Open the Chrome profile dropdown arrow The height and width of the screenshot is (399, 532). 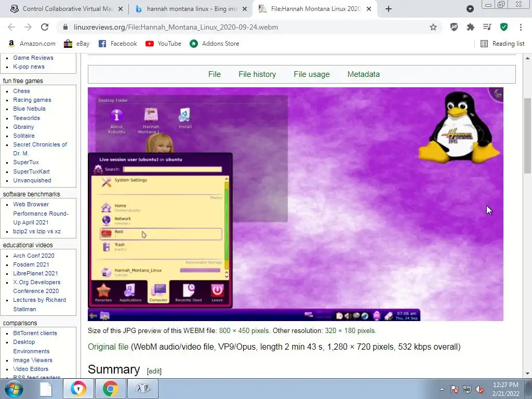point(470,9)
